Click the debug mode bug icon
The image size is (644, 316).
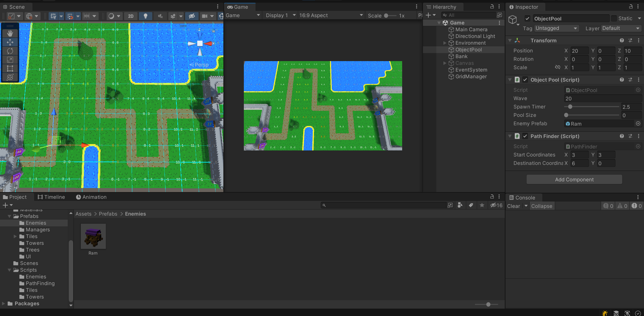pyautogui.click(x=605, y=313)
